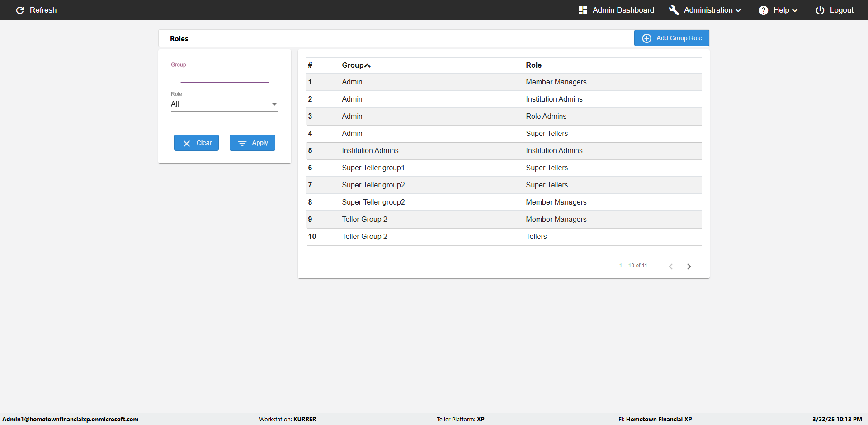Image resolution: width=868 pixels, height=425 pixels.
Task: Click the Logout power icon
Action: pyautogui.click(x=820, y=10)
